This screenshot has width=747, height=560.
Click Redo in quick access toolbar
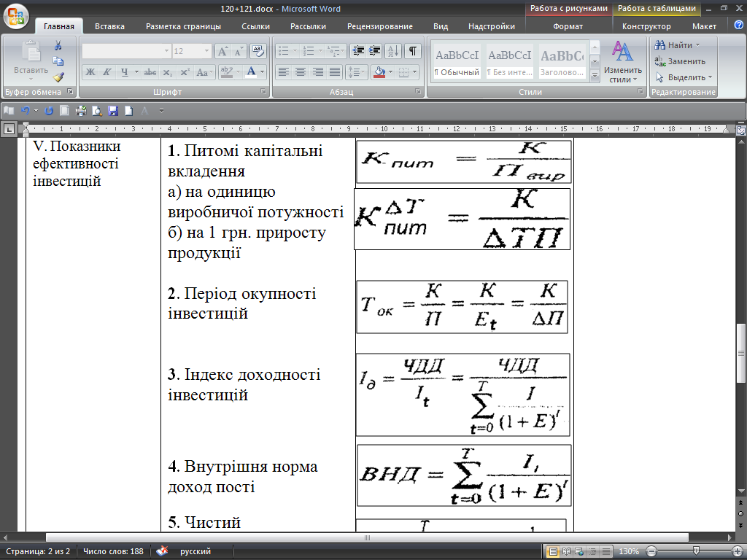[x=49, y=111]
